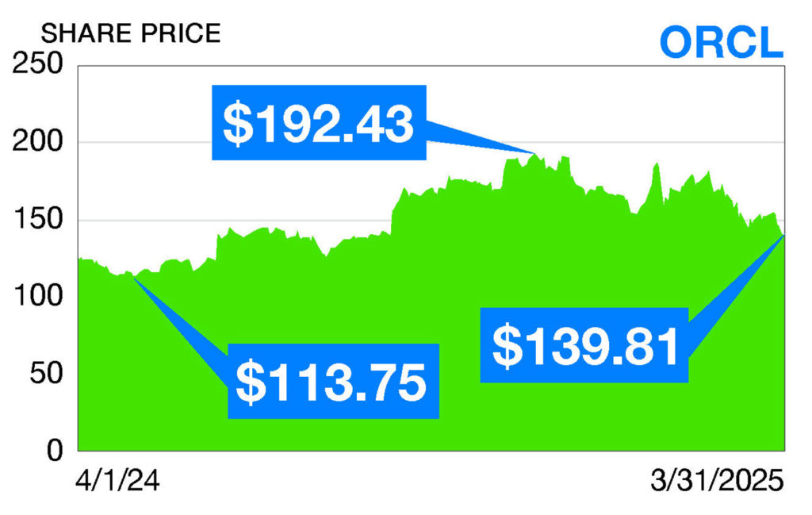Click the 150 horizontal gridline
The height and width of the screenshot is (515, 812).
(159, 220)
